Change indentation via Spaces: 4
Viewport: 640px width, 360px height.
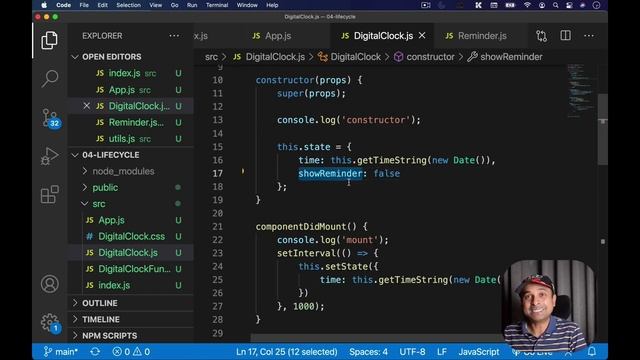pyautogui.click(x=368, y=351)
